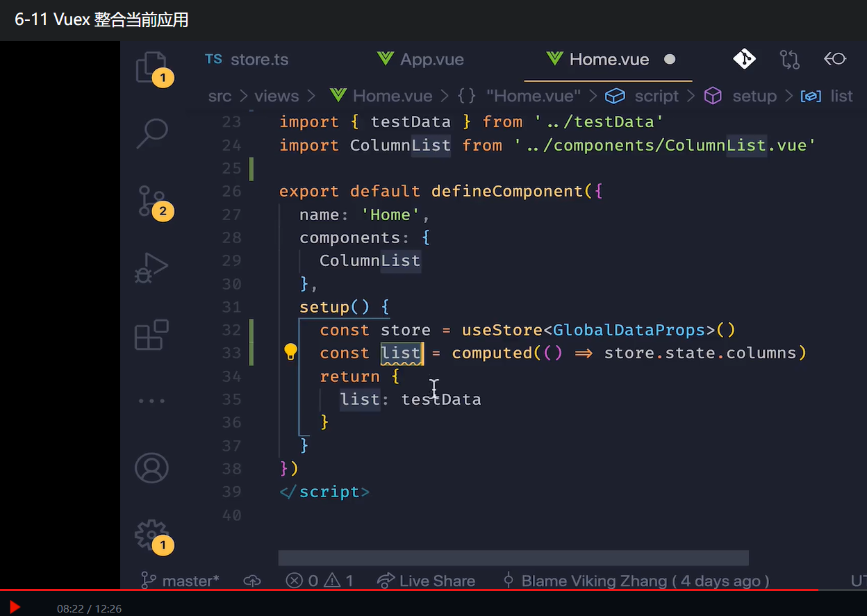The width and height of the screenshot is (867, 616).
Task: Click the master* branch in status bar
Action: pyautogui.click(x=180, y=581)
